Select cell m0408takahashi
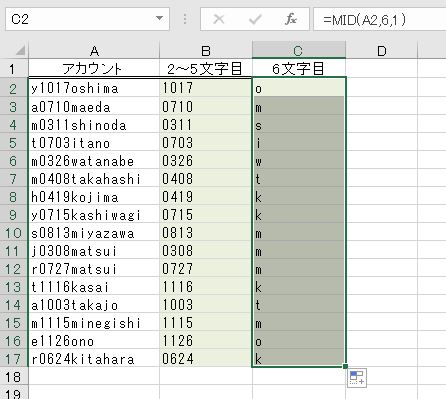This screenshot has width=446, height=399. (94, 179)
